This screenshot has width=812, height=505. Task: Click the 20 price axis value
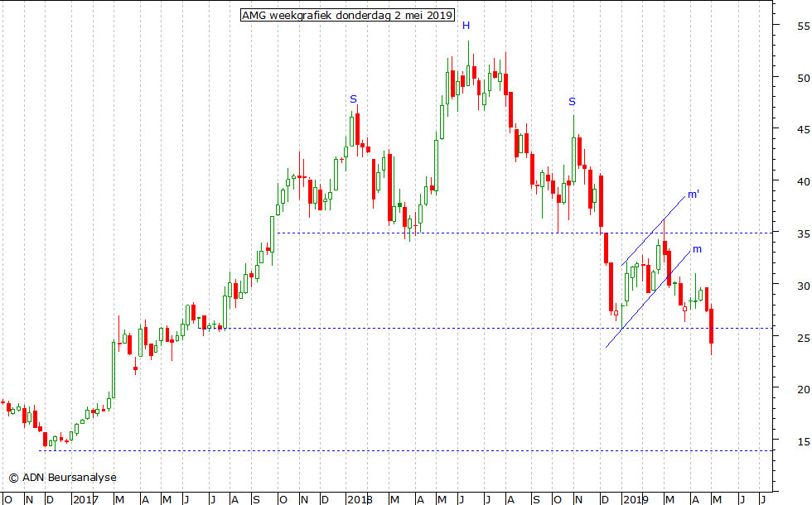(x=803, y=390)
